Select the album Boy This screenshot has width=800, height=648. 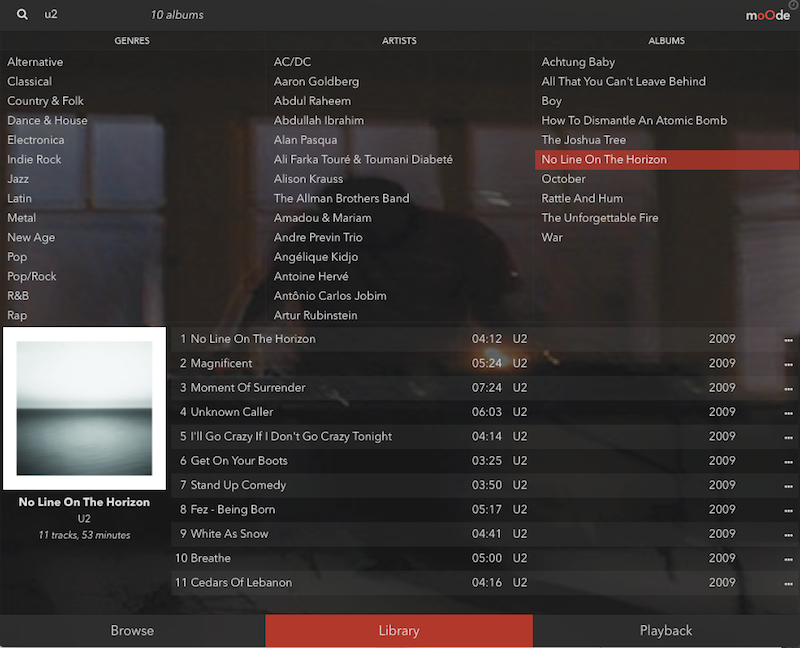pyautogui.click(x=552, y=101)
